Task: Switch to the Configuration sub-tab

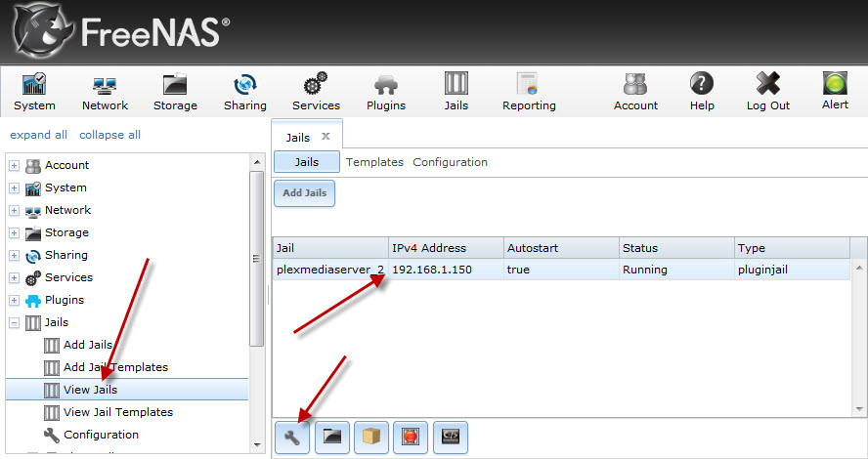Action: (450, 162)
